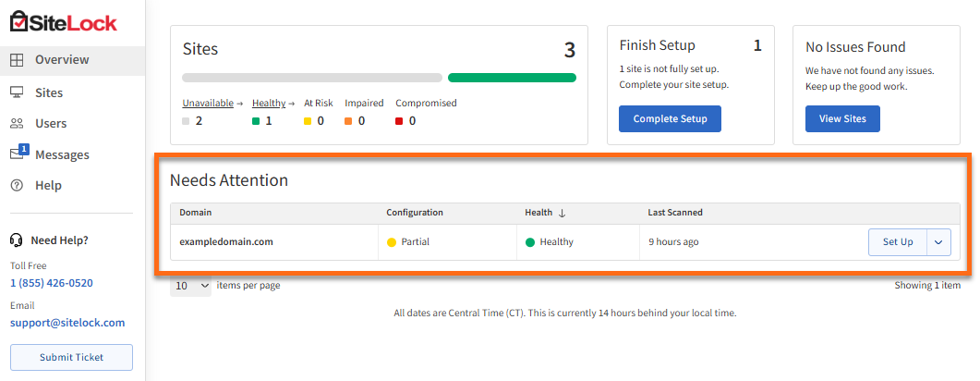Click the green healthy sites progress bar
Screen dimensions: 980x381
pos(512,78)
